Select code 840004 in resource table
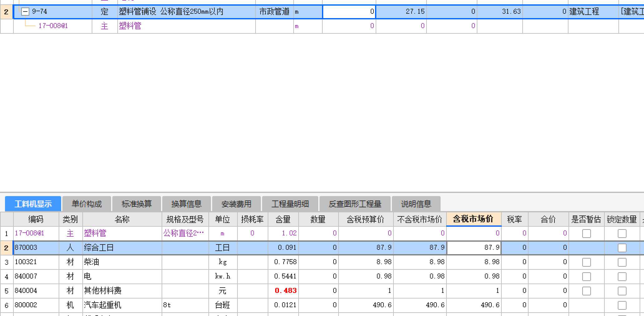Screen dimensions: 644x316 point(36,291)
